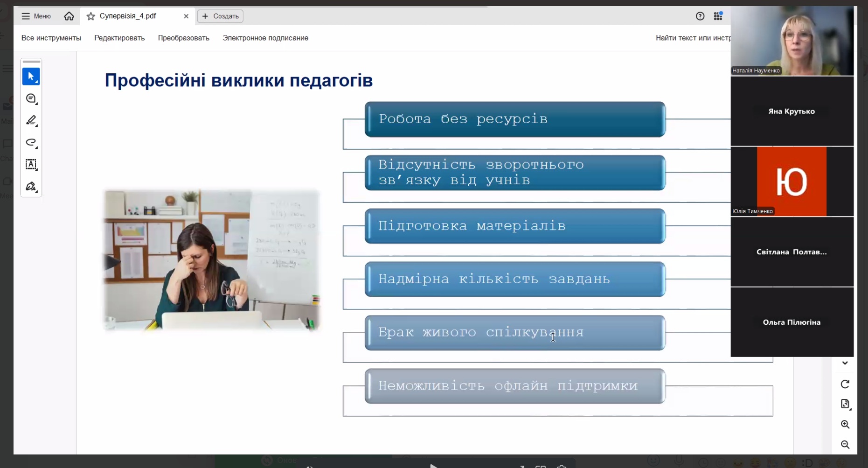
Task: Choose the freehand draw loop tool
Action: point(31,143)
